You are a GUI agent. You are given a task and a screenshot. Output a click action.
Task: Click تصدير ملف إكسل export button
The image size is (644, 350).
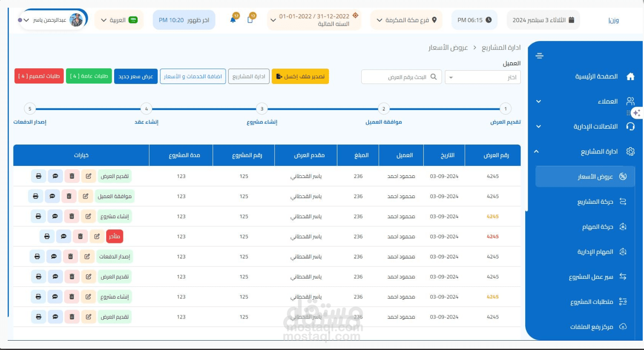coord(300,76)
